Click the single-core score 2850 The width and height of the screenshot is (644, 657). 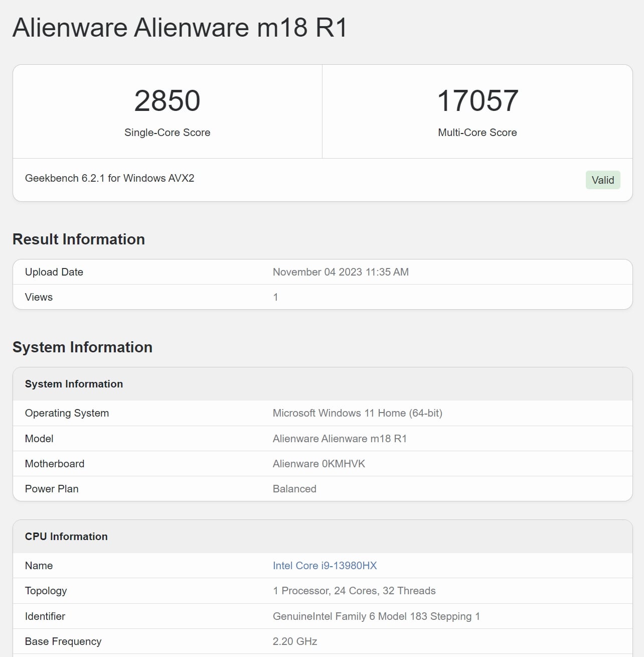click(167, 100)
